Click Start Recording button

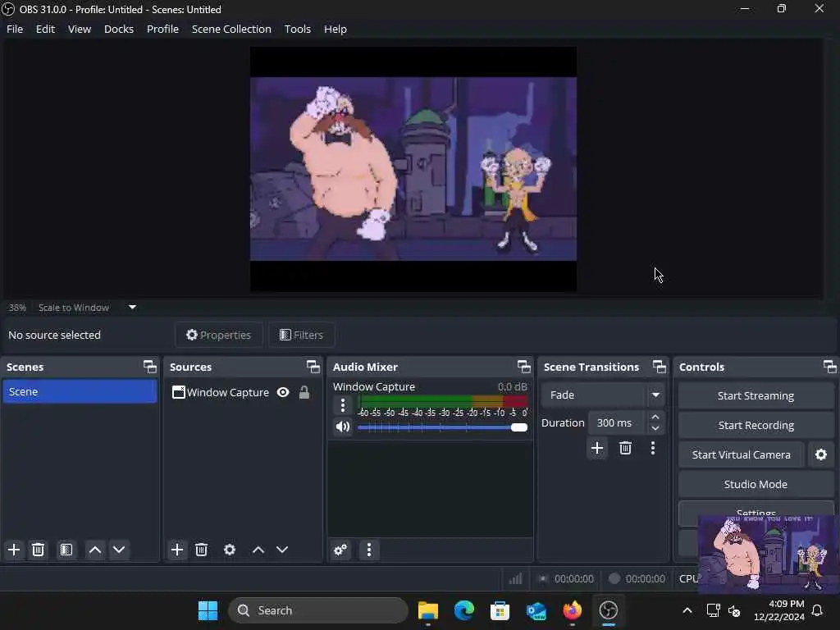pyautogui.click(x=756, y=426)
